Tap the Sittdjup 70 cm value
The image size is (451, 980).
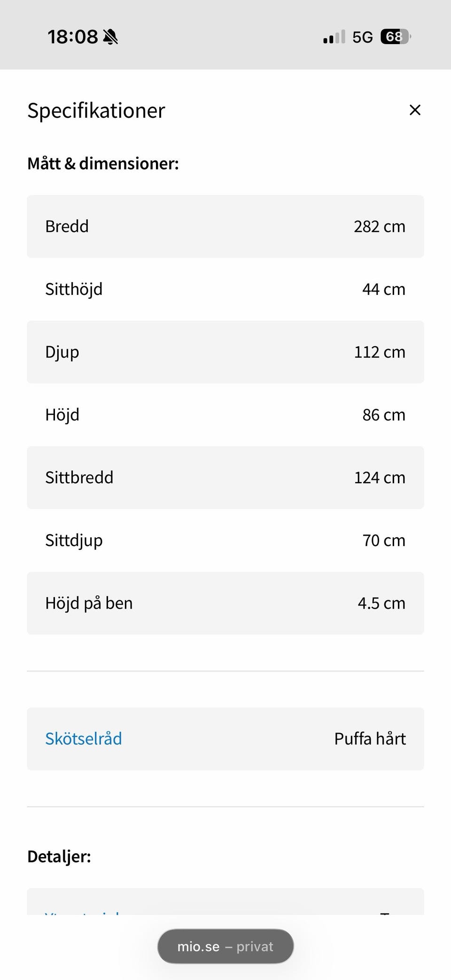(x=383, y=540)
